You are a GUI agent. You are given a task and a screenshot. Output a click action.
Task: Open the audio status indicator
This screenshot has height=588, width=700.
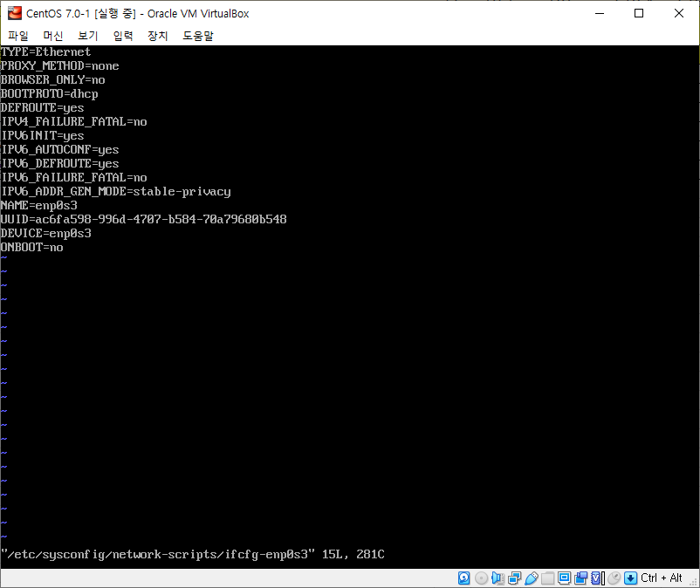click(x=498, y=578)
